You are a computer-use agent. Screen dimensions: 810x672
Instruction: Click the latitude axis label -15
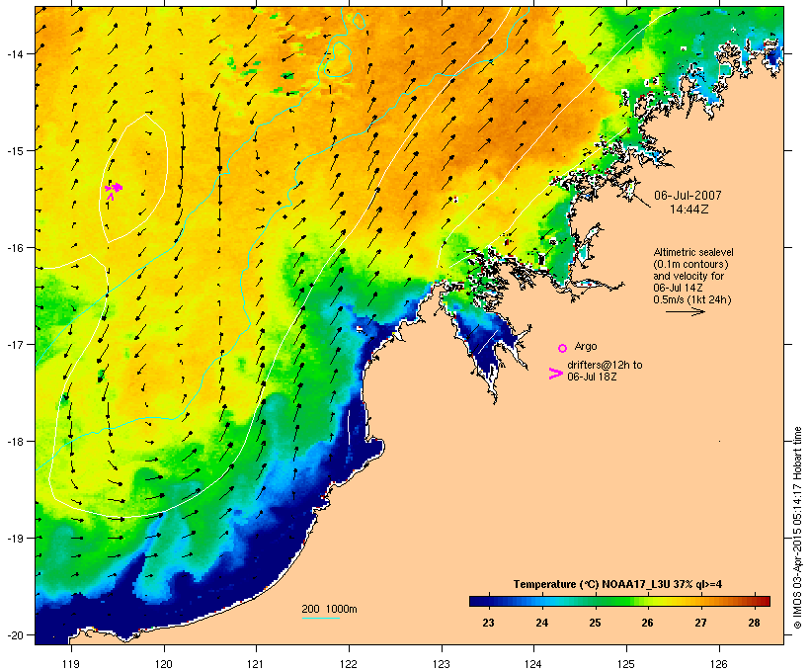tap(14, 151)
